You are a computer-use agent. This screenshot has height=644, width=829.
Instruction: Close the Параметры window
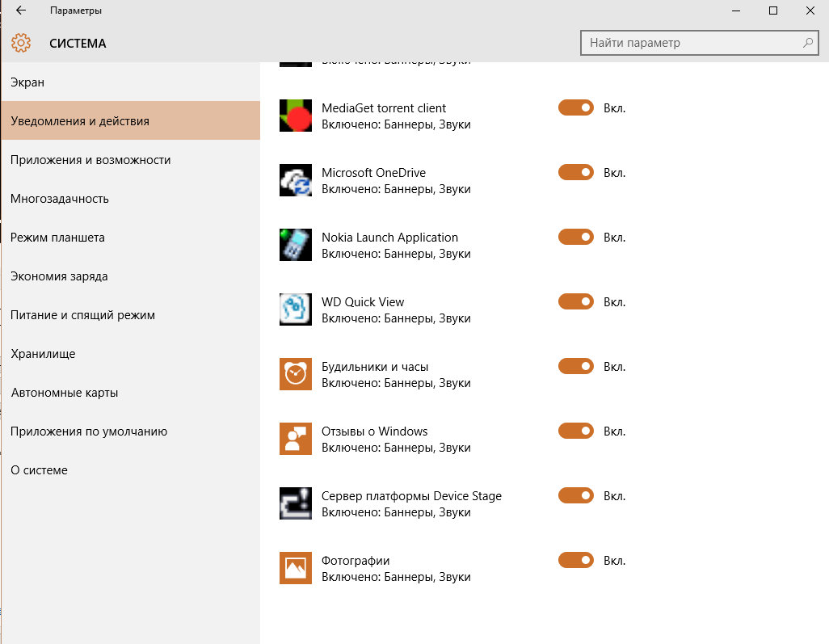pos(810,11)
